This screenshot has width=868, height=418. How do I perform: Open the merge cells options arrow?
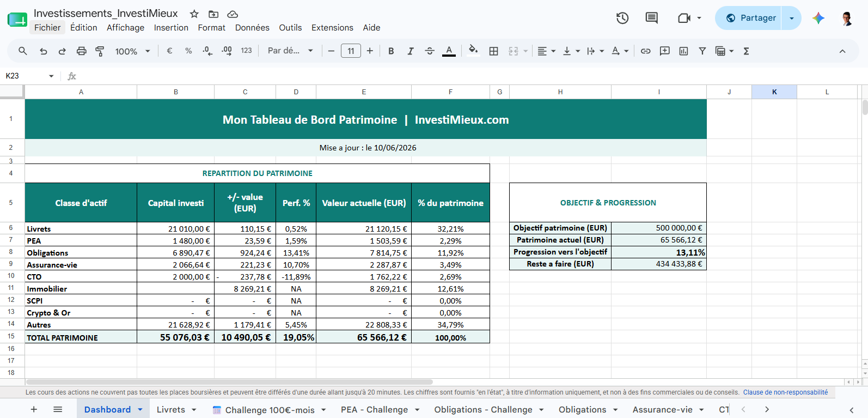coord(525,51)
